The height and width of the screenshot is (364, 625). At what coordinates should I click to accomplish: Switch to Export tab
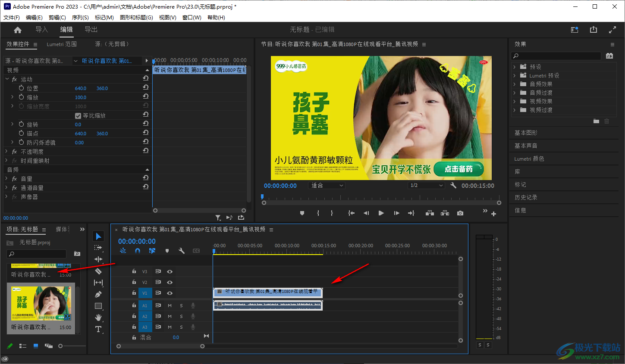pos(91,29)
